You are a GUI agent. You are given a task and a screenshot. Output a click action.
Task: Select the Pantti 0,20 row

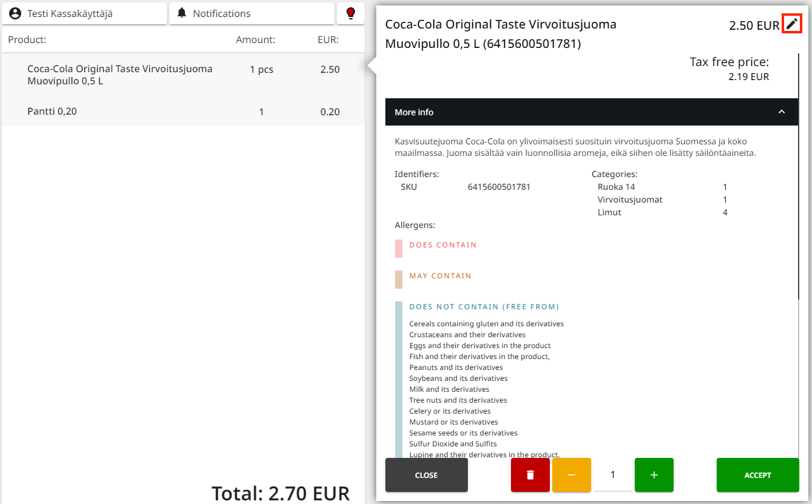tap(183, 112)
